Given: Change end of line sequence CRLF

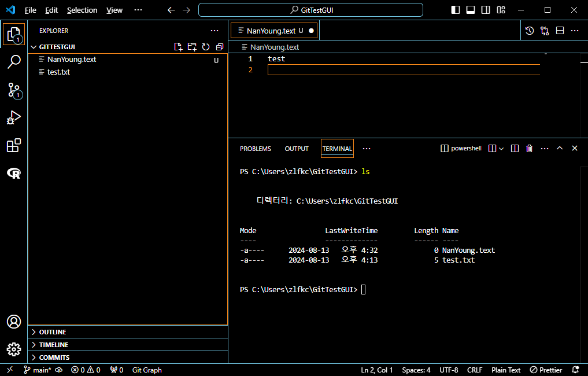Looking at the screenshot, I should pos(475,370).
